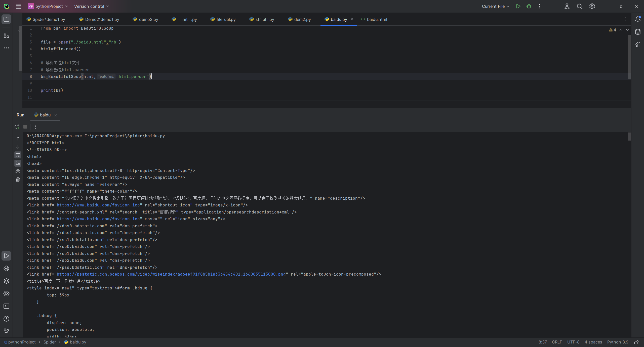Screen dimensions: 644x347
Task: Go to previous highlighted problem arrow
Action: pos(621,30)
